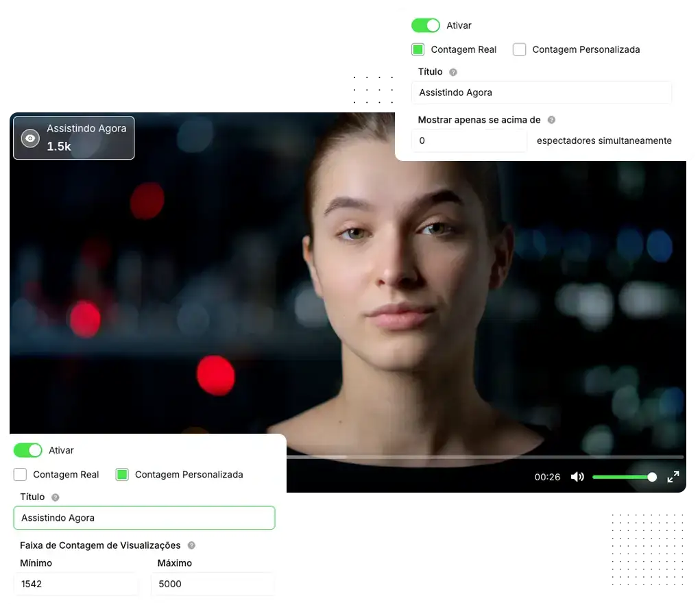Click the video progress bar
Screen dimensions: 700x605
(485, 457)
